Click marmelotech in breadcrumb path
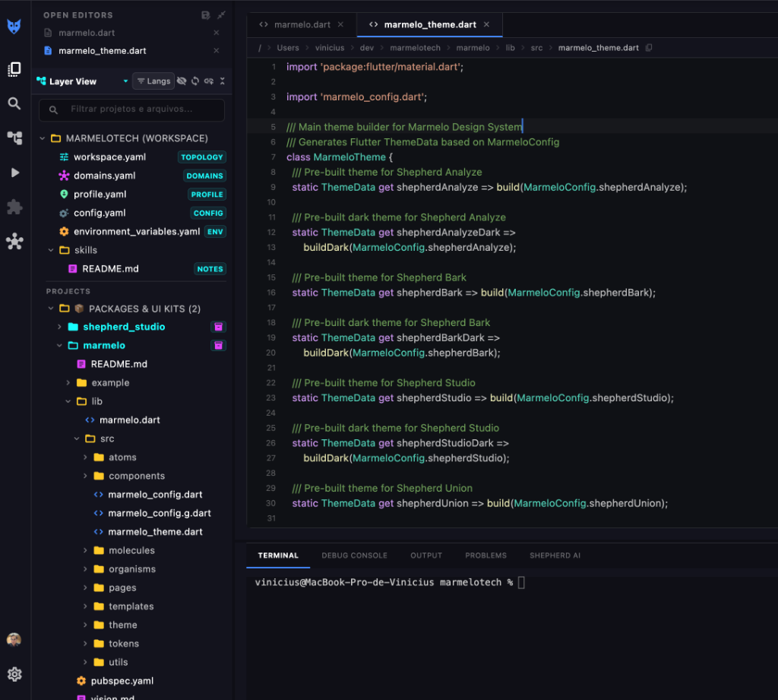 (x=415, y=48)
